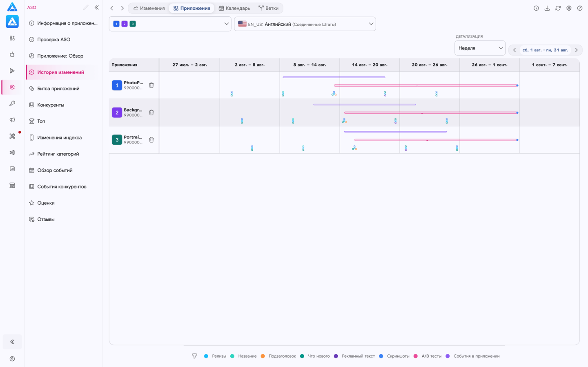
Task: Open Битва приложений page
Action: pyautogui.click(x=63, y=89)
